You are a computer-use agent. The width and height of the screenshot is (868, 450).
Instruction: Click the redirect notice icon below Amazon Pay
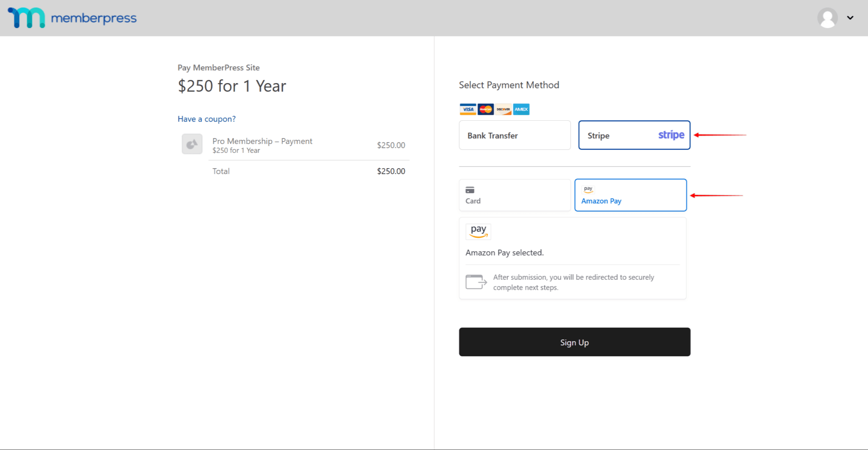(x=476, y=282)
